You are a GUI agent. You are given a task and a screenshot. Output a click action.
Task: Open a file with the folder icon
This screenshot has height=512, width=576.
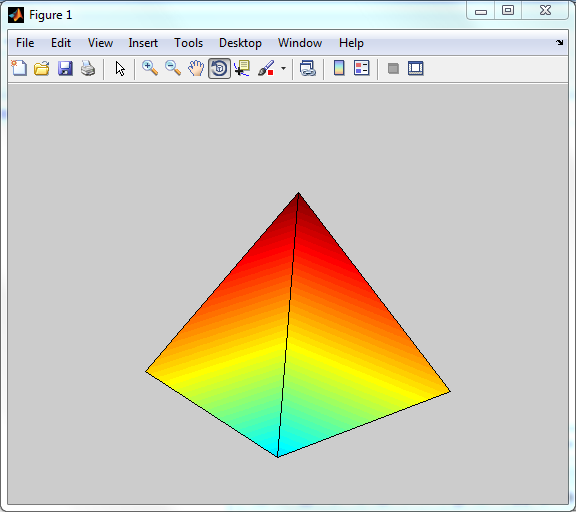(x=42, y=68)
